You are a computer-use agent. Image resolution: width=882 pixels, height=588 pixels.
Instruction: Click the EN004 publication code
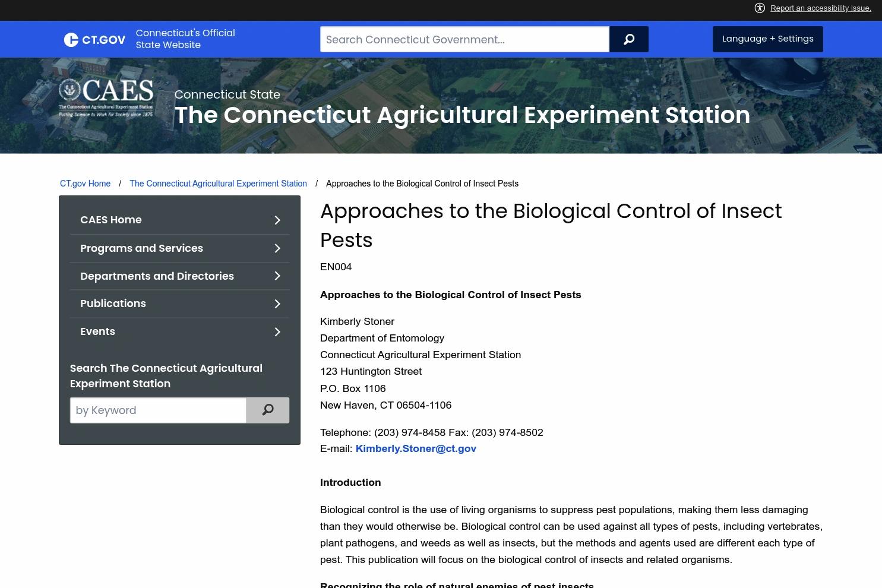coord(336,267)
